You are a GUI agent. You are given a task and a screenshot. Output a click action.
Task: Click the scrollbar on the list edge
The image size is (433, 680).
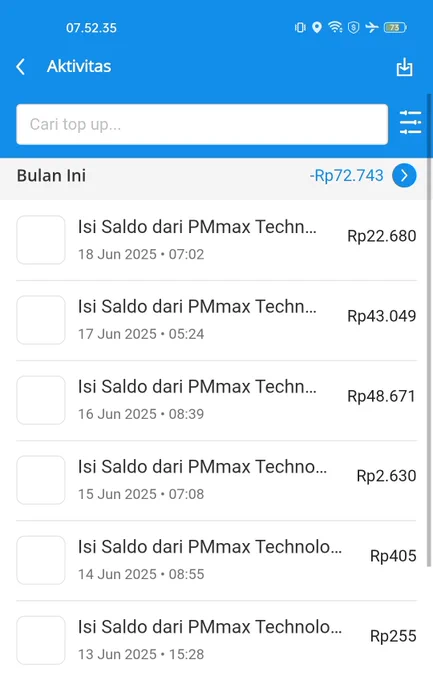[x=430, y=330]
